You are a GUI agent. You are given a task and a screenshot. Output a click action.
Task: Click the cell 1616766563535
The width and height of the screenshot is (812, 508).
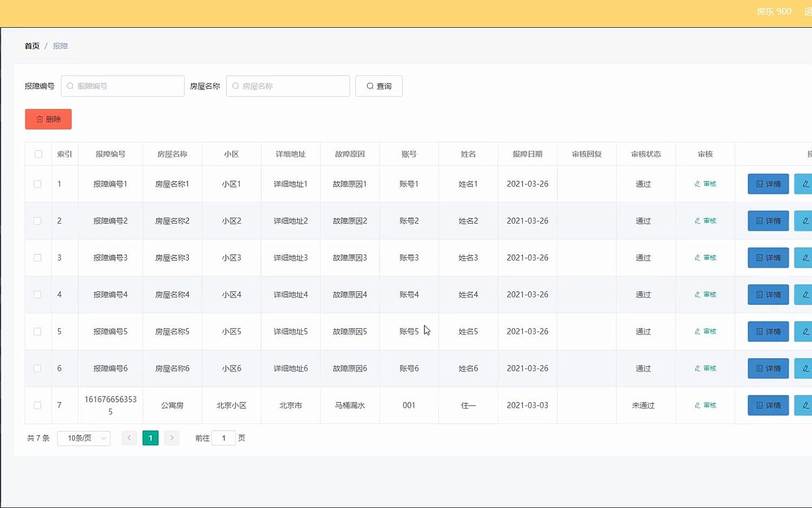coord(110,405)
